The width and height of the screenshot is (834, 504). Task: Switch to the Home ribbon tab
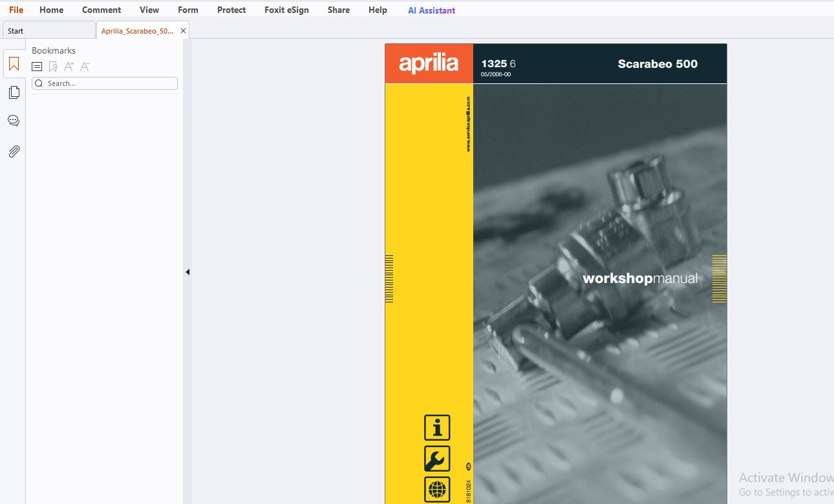pyautogui.click(x=52, y=10)
